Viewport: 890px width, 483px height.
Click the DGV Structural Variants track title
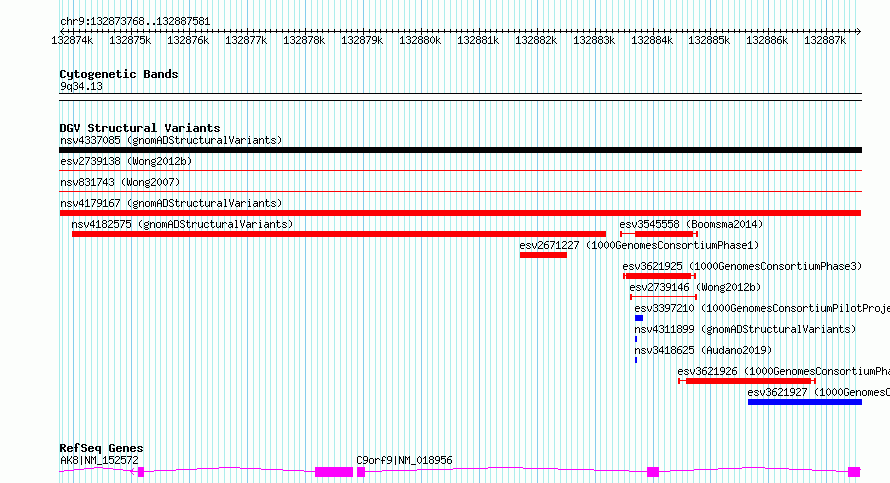pyautogui.click(x=140, y=128)
